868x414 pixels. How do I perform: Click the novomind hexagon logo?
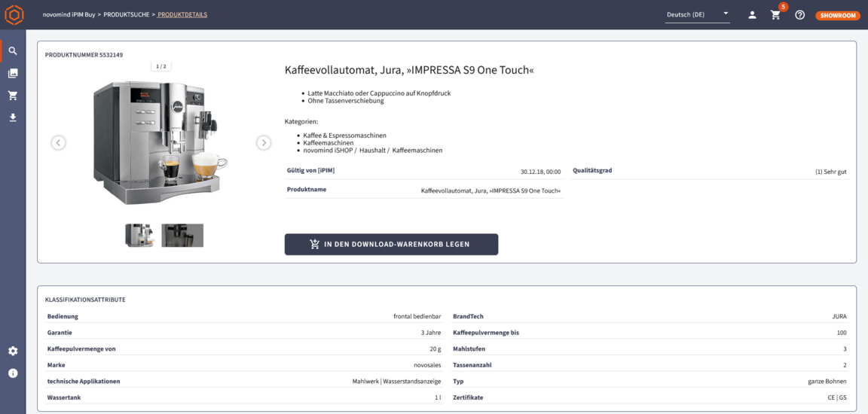[14, 14]
